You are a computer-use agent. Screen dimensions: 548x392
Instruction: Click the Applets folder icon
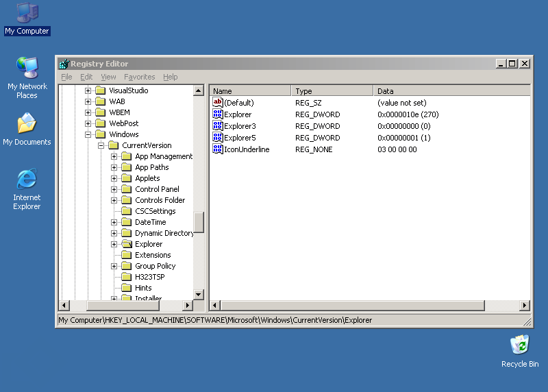[x=127, y=178]
